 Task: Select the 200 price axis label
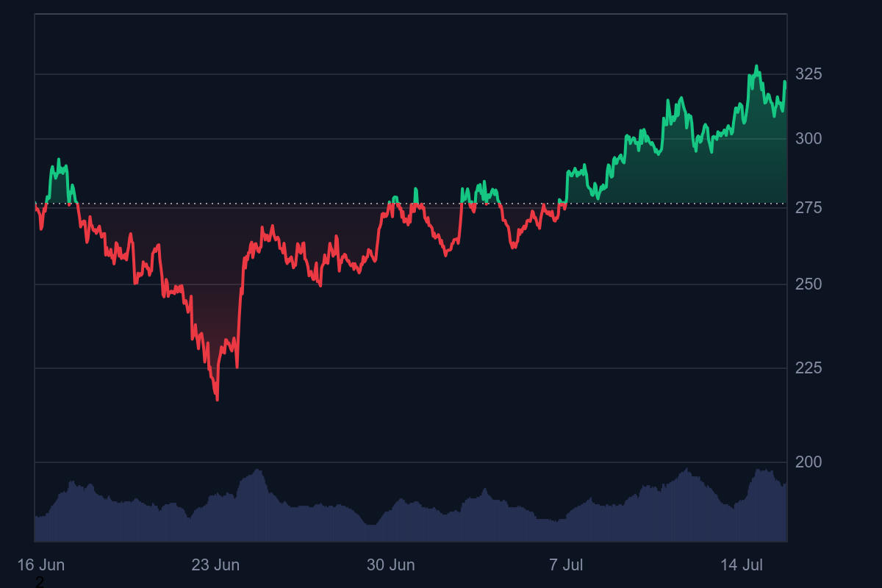coord(808,462)
